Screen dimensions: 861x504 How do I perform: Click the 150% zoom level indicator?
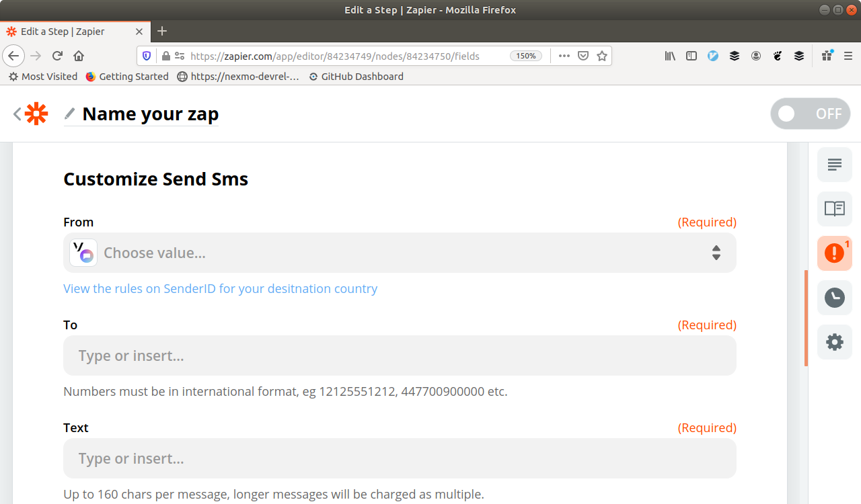[526, 56]
